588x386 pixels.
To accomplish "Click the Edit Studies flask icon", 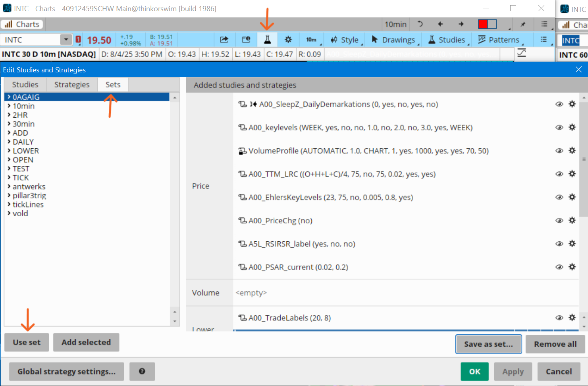I will tap(267, 40).
